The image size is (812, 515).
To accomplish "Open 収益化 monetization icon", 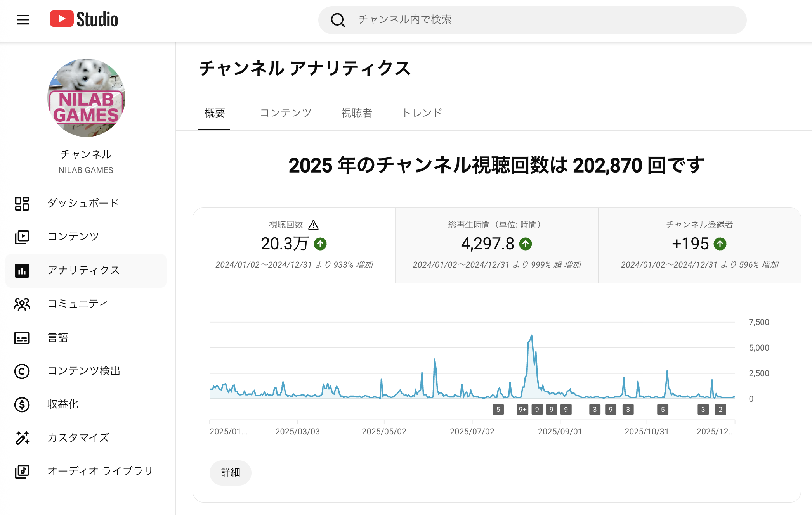I will [22, 404].
